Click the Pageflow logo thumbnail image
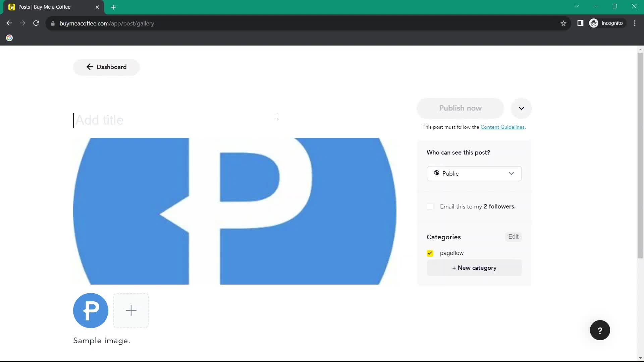The image size is (644, 362). [x=90, y=310]
